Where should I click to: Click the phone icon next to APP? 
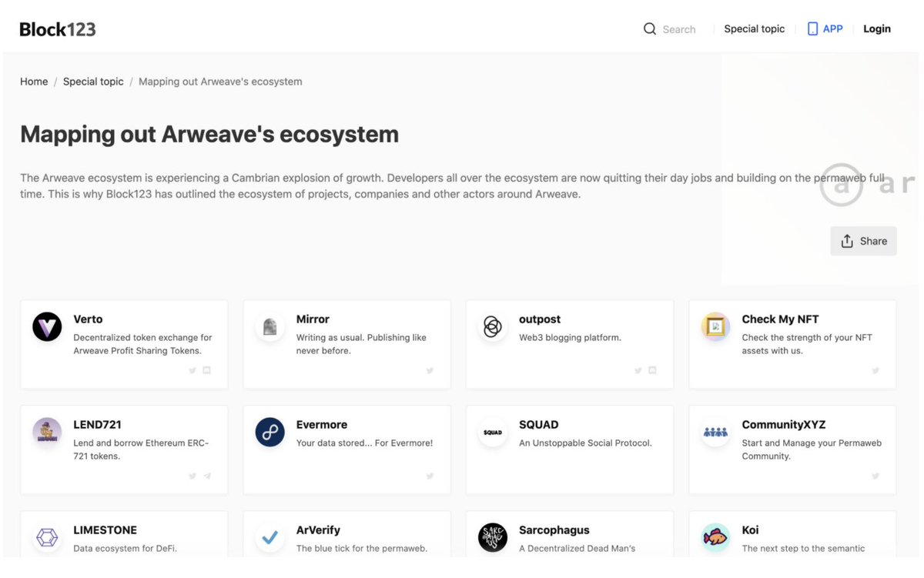812,29
